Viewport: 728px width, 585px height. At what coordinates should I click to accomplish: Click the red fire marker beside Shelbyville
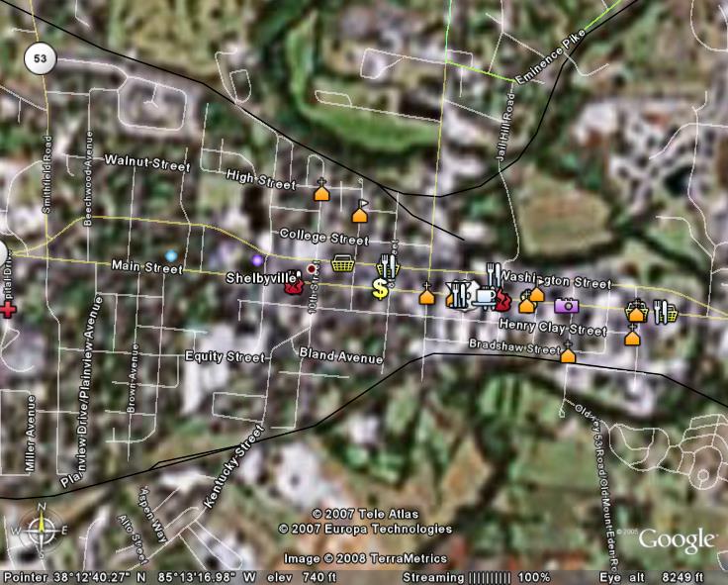coord(294,288)
